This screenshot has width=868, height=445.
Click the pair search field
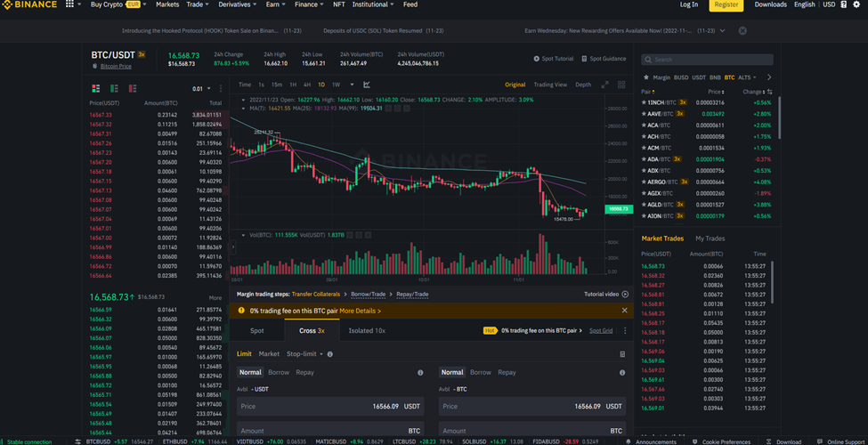click(x=707, y=60)
